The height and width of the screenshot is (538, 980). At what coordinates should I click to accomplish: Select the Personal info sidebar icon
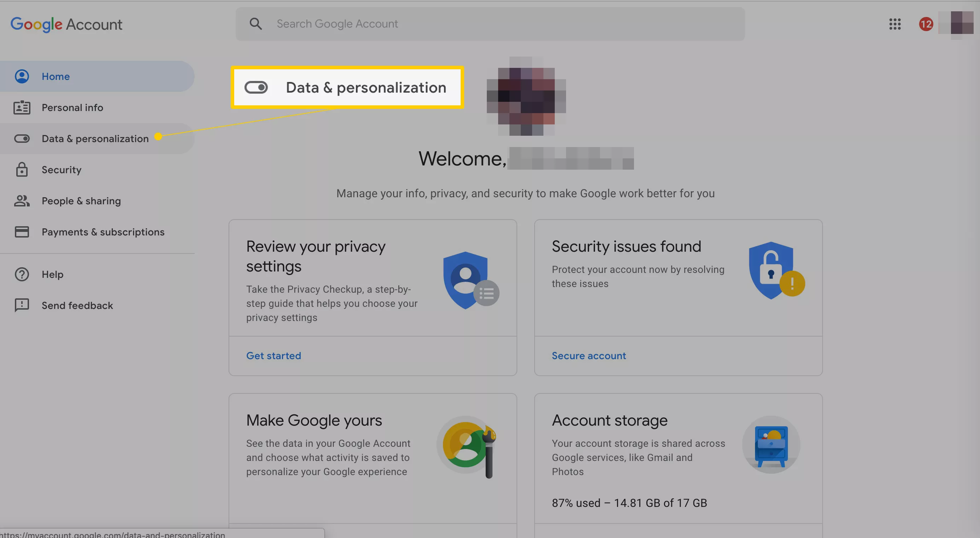(22, 107)
